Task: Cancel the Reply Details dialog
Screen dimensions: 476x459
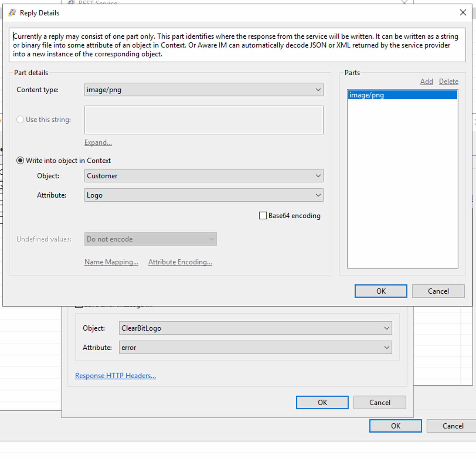Action: coord(438,291)
